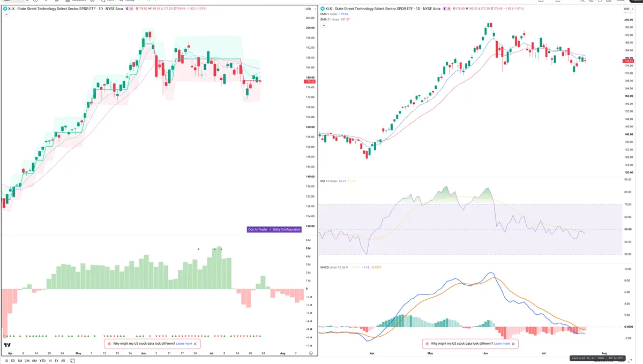Select the YTD time range

pyautogui.click(x=42, y=361)
